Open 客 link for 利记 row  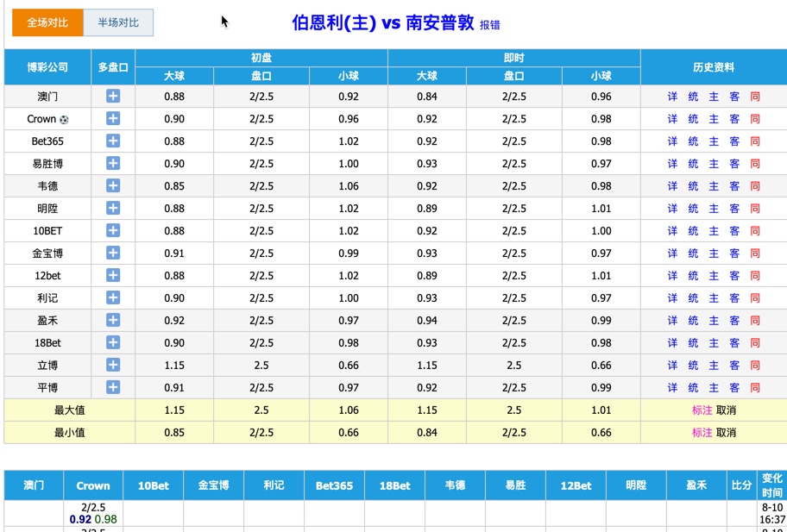click(734, 298)
